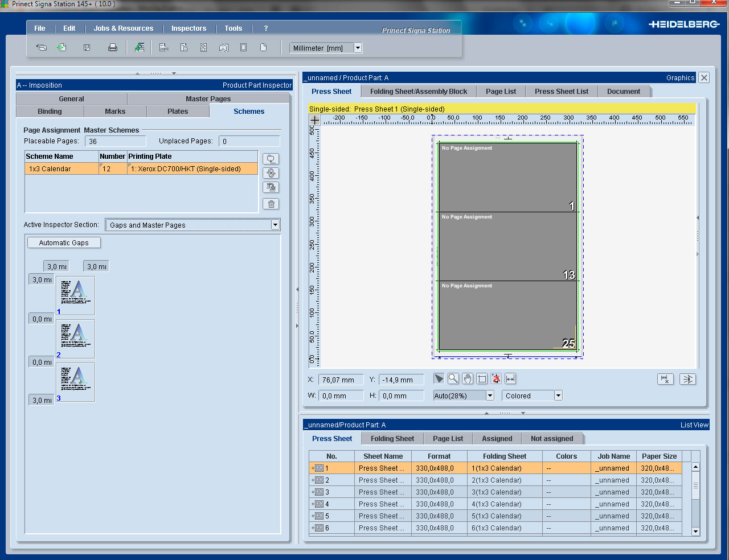Click the trash icon to delete scheme

pos(271,204)
